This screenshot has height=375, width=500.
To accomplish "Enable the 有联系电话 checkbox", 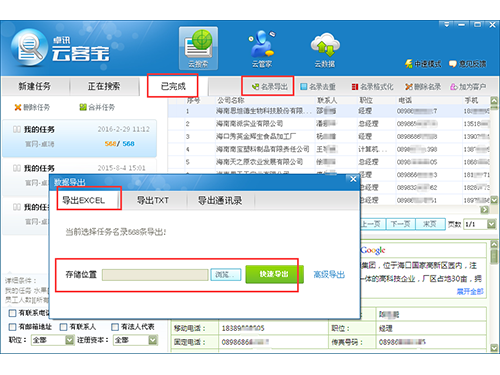I will [x=12, y=313].
